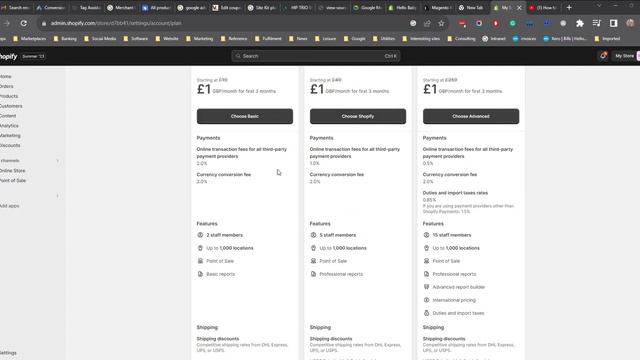Click the Point of Sale icon in Shopify plan
This screenshot has height=360, width=640.
313,261
